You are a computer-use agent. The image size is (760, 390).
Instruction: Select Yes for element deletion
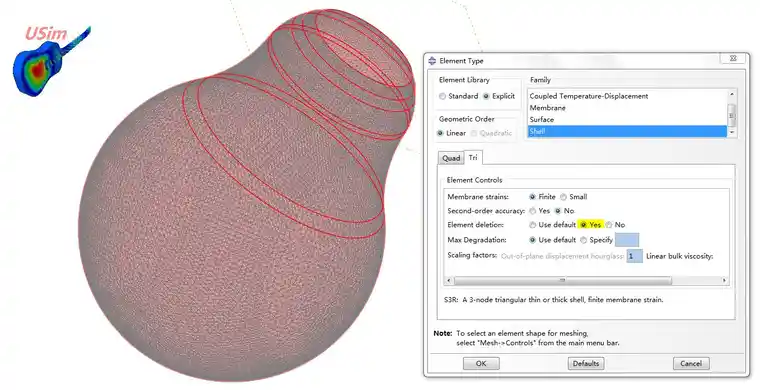[584, 225]
